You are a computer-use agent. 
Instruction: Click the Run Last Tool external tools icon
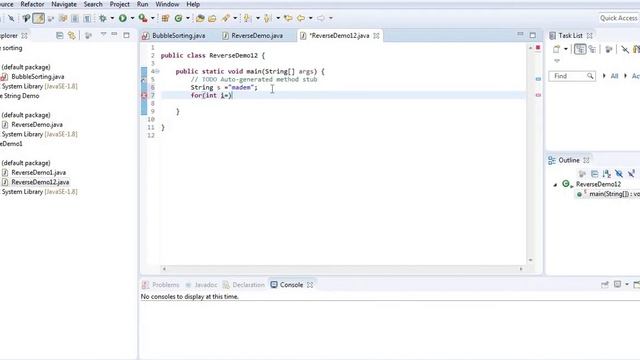pyautogui.click(x=142, y=18)
